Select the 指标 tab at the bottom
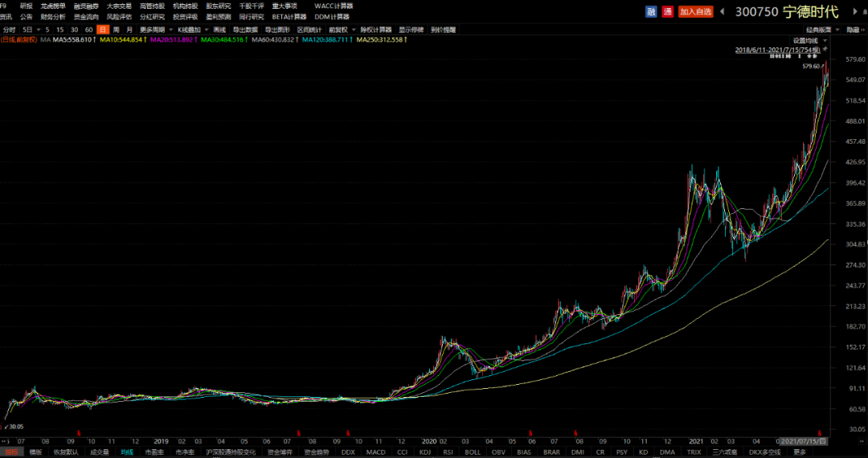The width and height of the screenshot is (868, 458). click(x=10, y=452)
